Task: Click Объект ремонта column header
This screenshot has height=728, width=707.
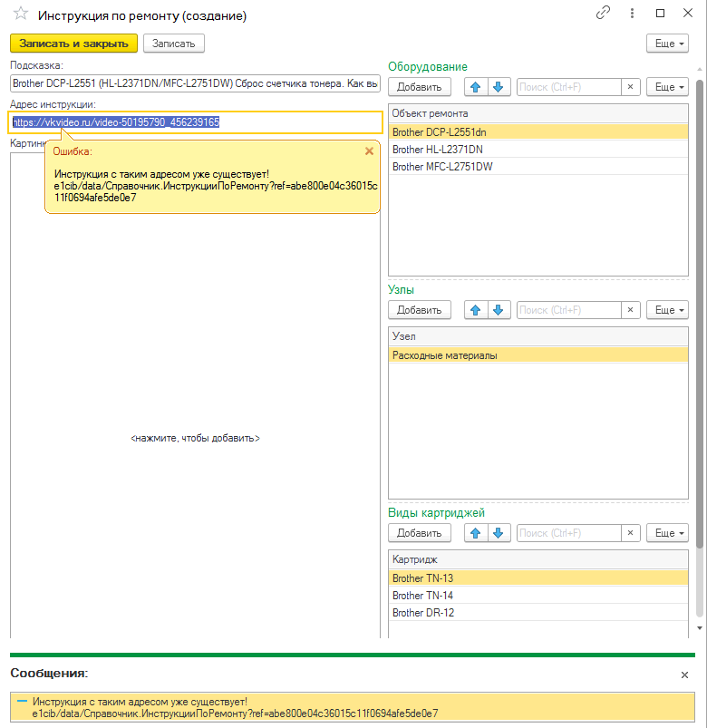Action: point(538,113)
